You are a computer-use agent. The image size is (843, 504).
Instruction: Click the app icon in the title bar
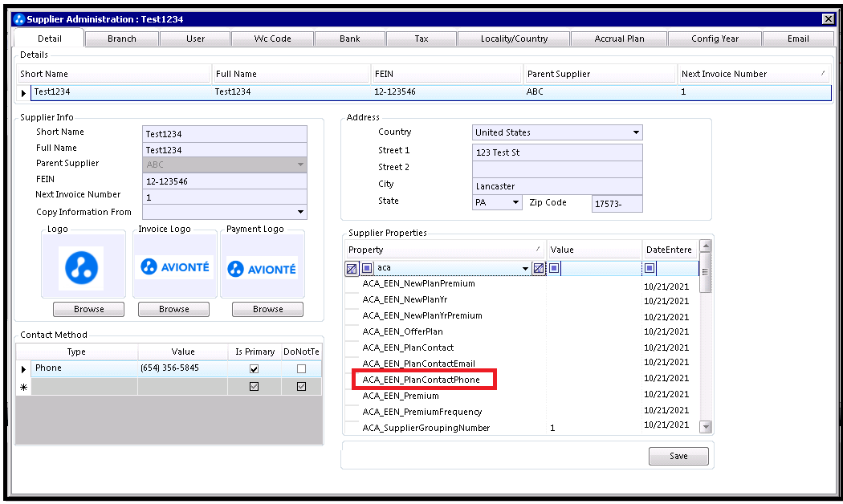pyautogui.click(x=19, y=19)
